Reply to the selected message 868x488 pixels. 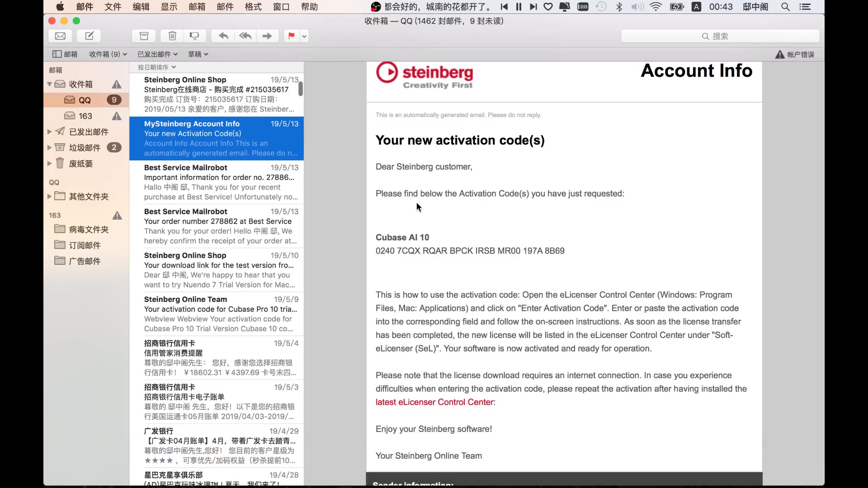click(x=223, y=36)
